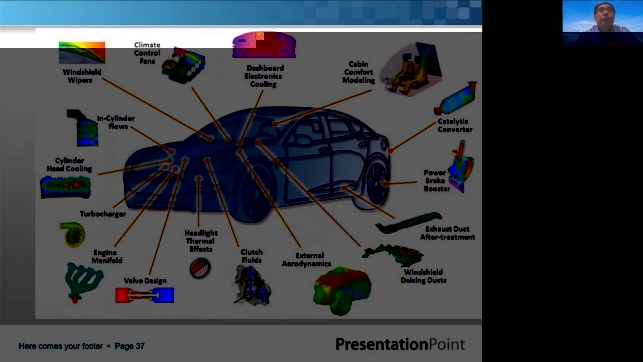Click the Page 37 footer text
Image resolution: width=643 pixels, height=362 pixels.
pyautogui.click(x=130, y=346)
